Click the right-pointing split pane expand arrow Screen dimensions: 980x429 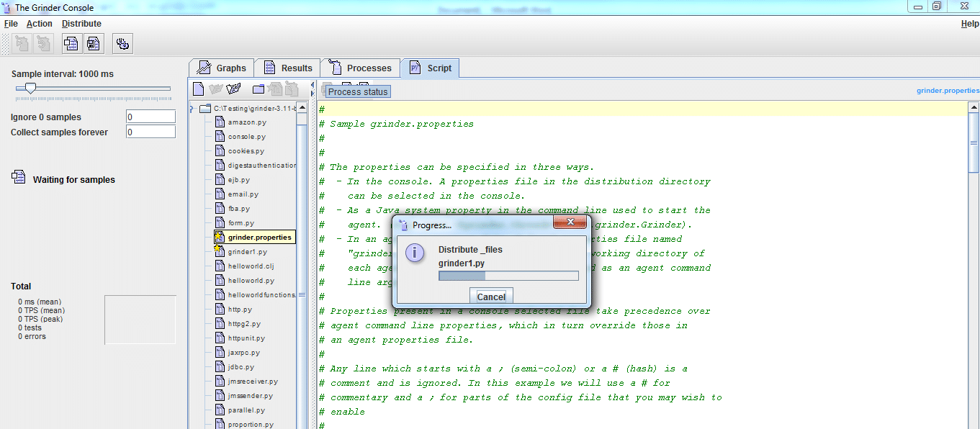[x=313, y=92]
